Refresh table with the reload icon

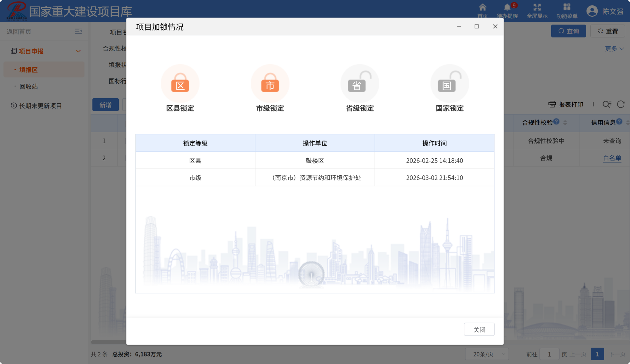pyautogui.click(x=621, y=104)
